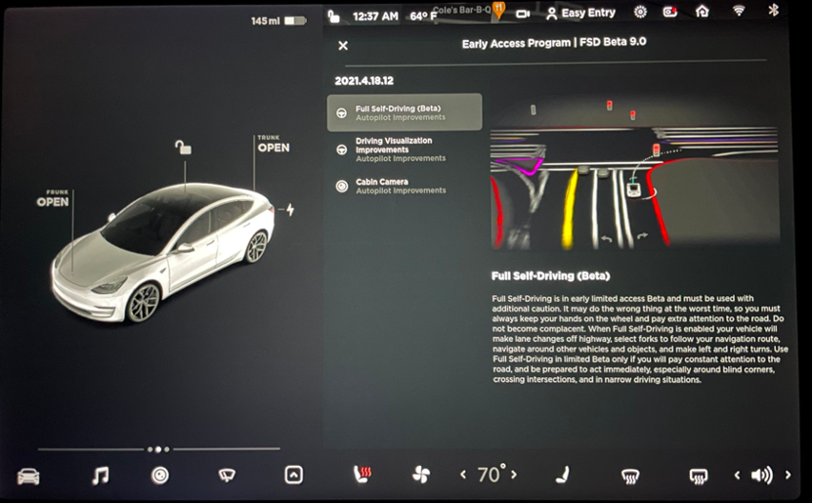Tap the speaker volume icon

click(x=761, y=475)
